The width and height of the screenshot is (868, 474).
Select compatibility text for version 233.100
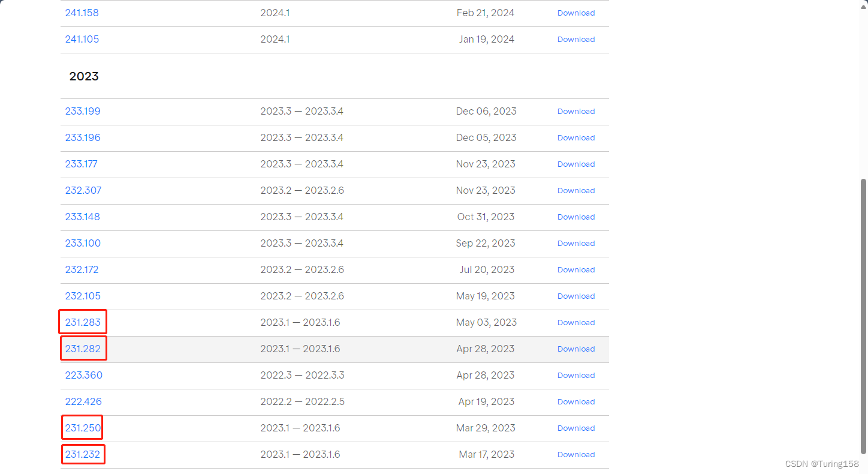tap(302, 243)
